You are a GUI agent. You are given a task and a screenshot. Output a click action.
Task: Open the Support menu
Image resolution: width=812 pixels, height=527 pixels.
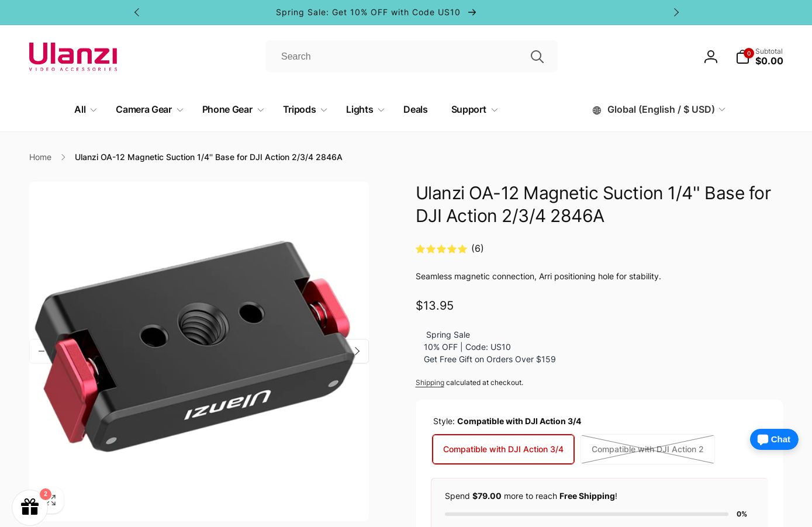click(474, 110)
